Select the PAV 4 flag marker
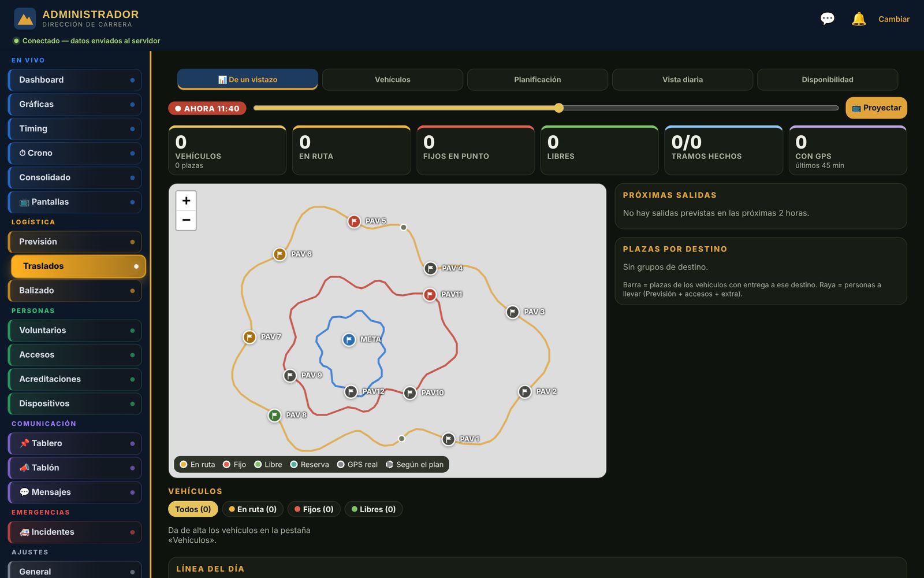The image size is (924, 578). click(x=430, y=268)
